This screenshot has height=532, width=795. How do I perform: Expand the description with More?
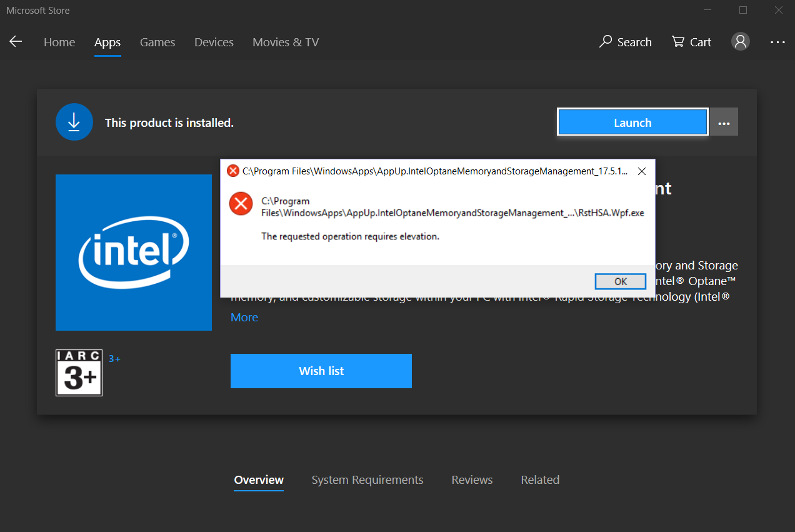point(244,317)
